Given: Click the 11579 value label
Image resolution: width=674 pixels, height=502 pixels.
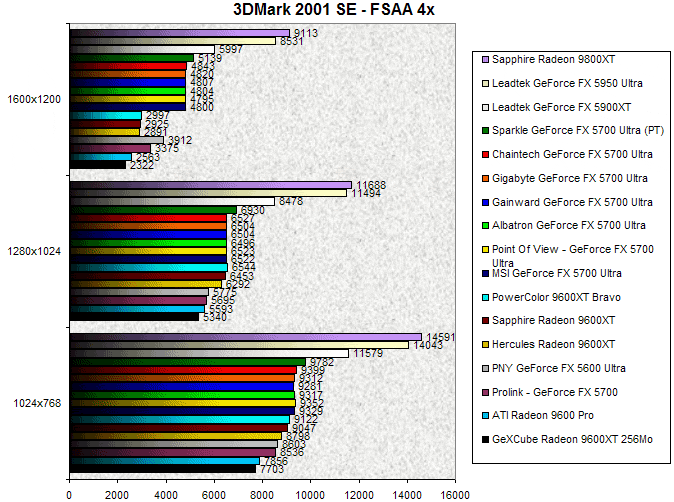Looking at the screenshot, I should click(368, 353).
